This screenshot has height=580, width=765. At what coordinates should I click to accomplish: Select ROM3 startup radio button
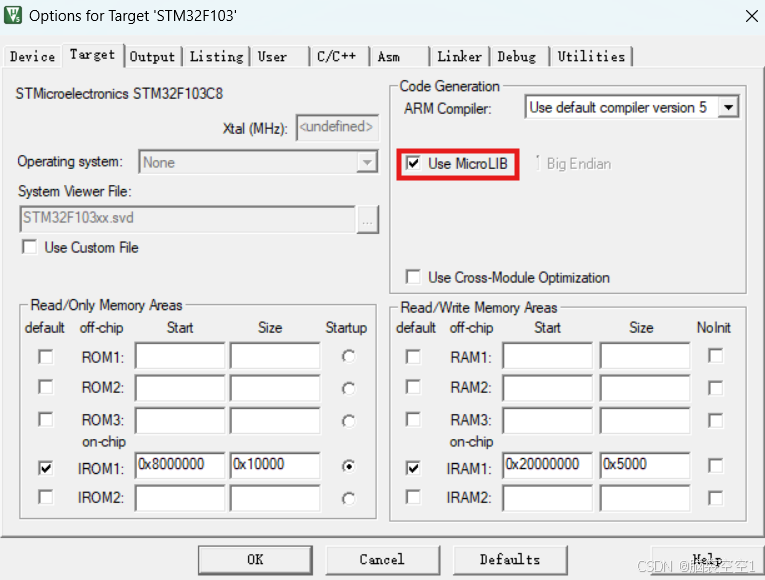(x=348, y=420)
